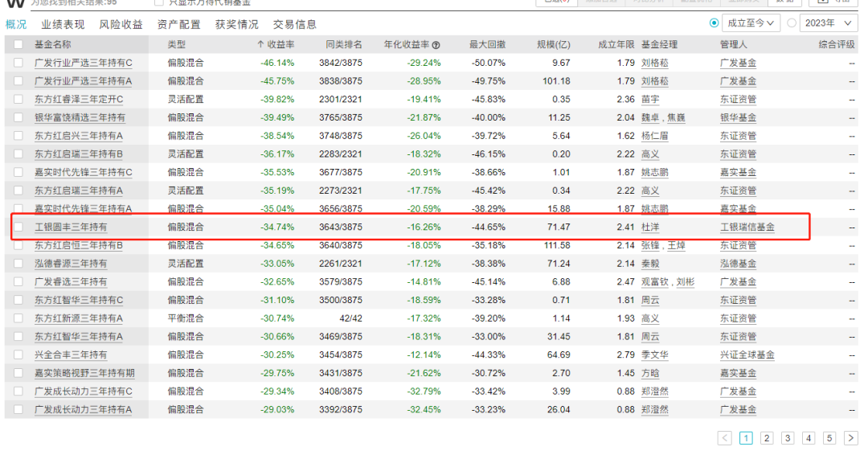
Task: Open manager 王焯 profile
Action: (677, 245)
